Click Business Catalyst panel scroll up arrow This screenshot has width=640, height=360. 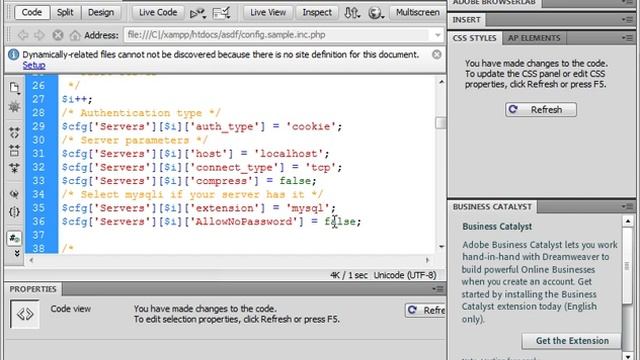(x=628, y=221)
